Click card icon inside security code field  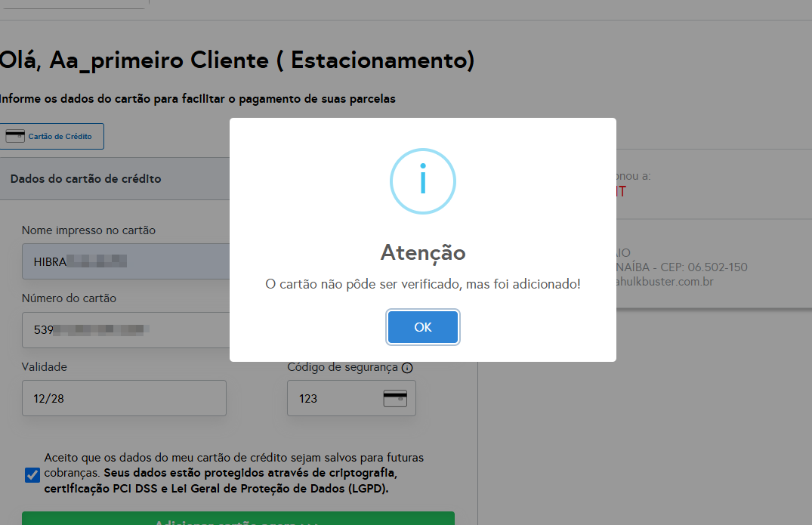click(x=395, y=398)
